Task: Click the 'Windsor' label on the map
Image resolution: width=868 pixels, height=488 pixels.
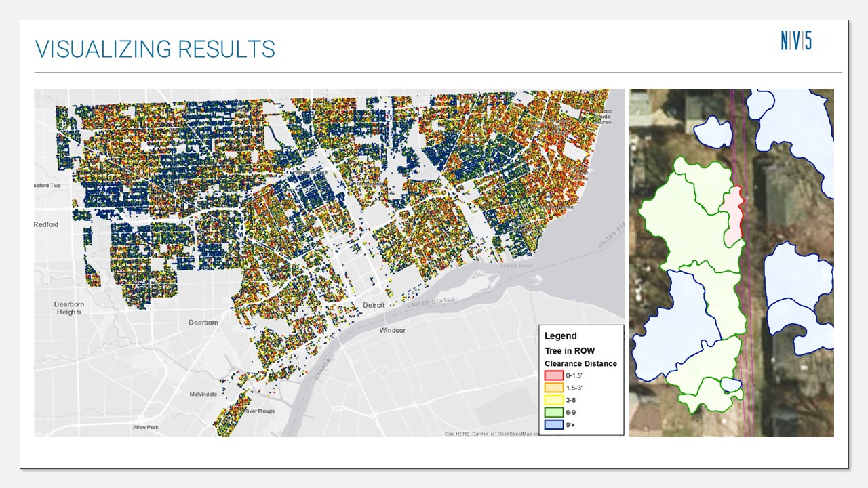Action: 392,331
